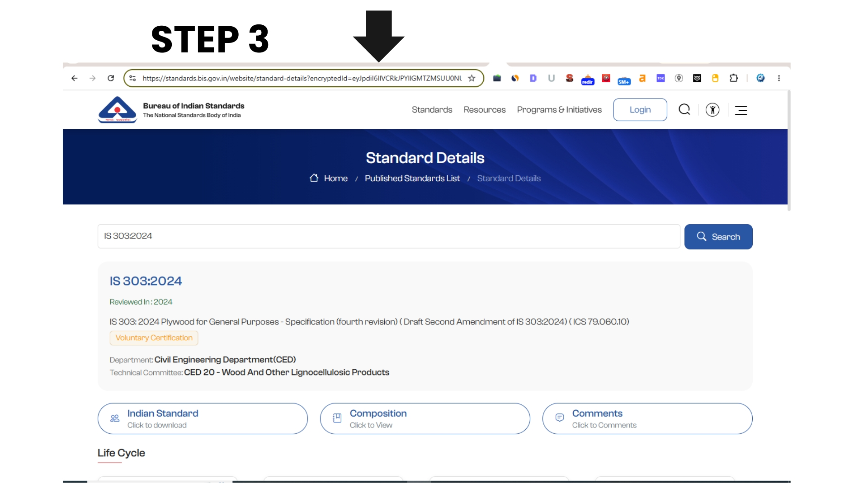Click the Bureau of Indian Standards logo
Viewport: 868px width, 488px height.
tap(117, 110)
